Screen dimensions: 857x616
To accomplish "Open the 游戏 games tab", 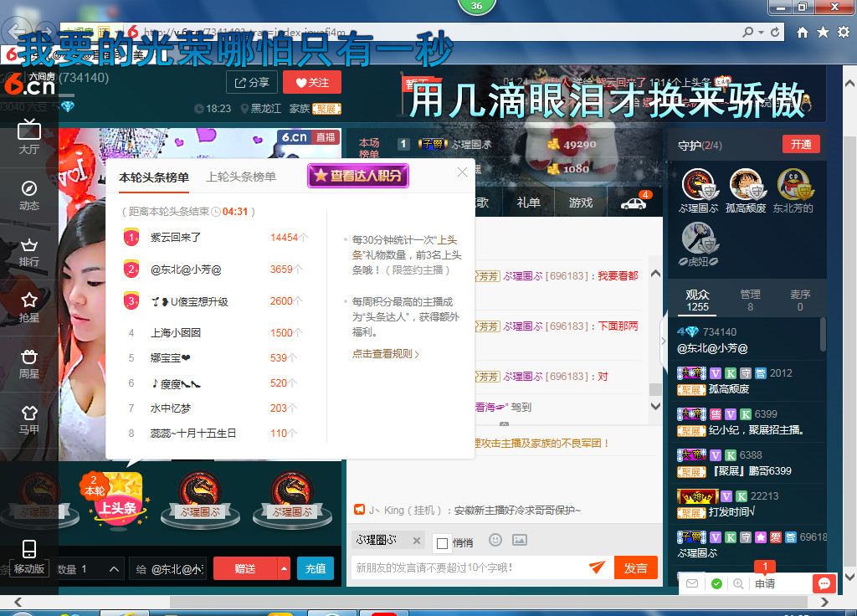I will coord(581,203).
